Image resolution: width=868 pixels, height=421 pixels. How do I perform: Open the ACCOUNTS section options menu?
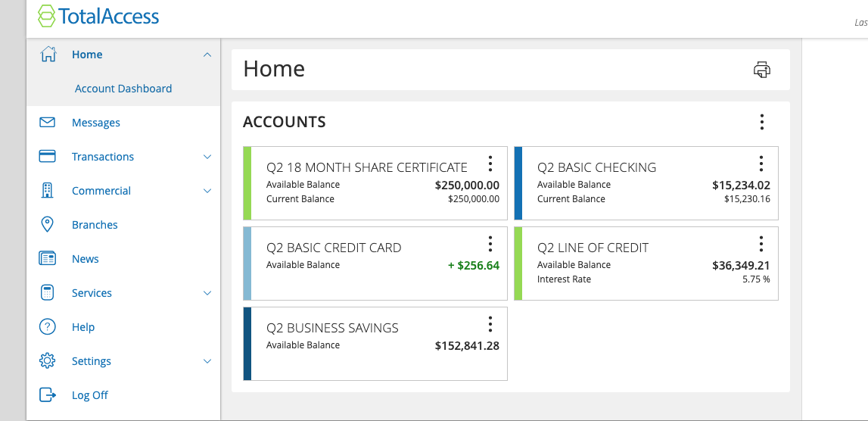(762, 122)
